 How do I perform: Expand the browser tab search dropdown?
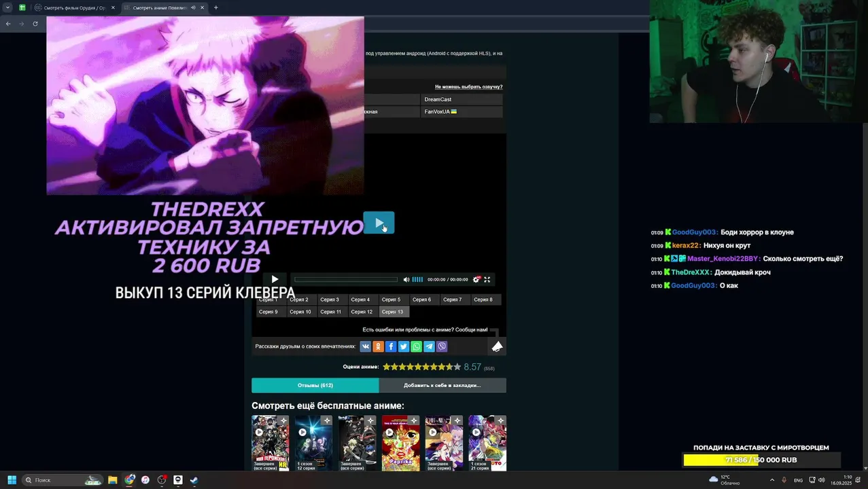[x=7, y=7]
